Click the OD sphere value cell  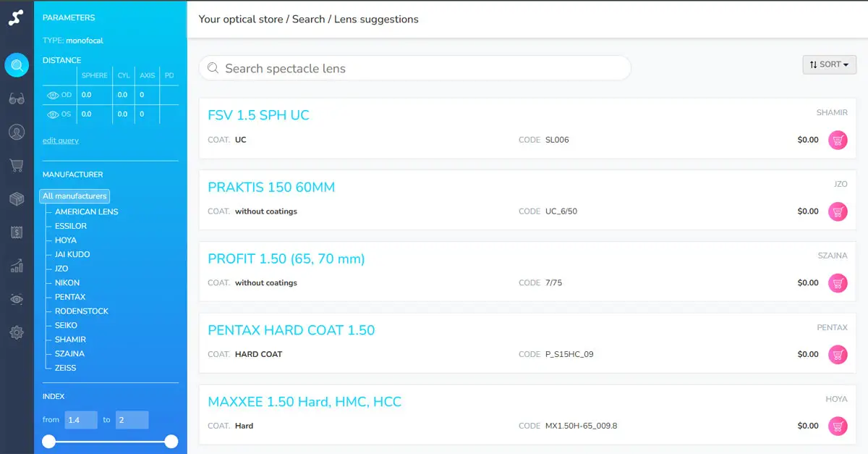[95, 95]
